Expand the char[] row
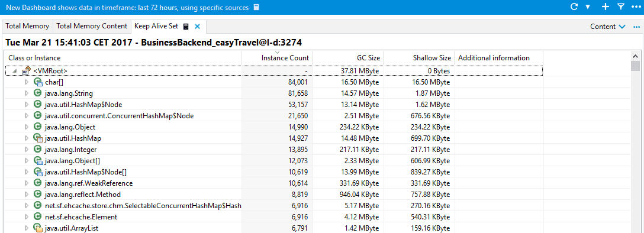 coord(27,82)
